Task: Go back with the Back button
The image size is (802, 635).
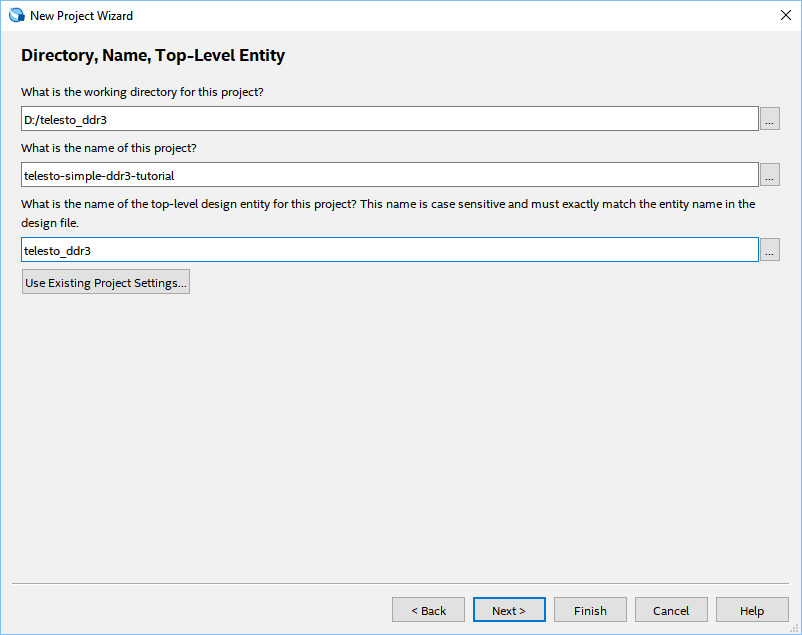Action: (x=428, y=610)
